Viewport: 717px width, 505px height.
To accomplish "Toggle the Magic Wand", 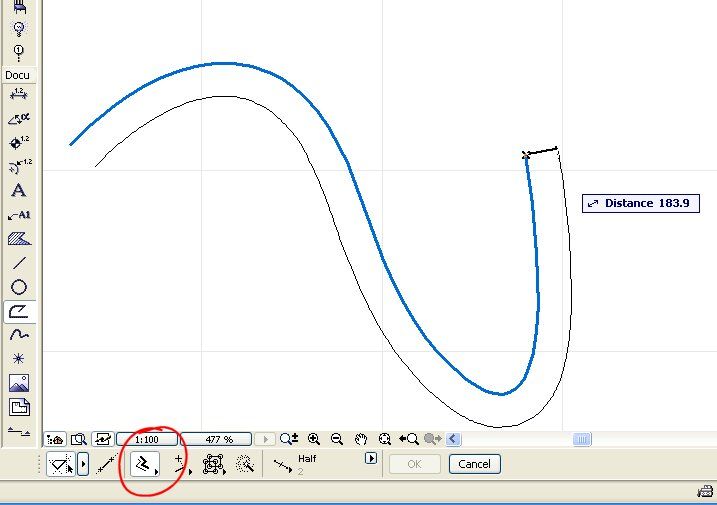I will point(245,464).
